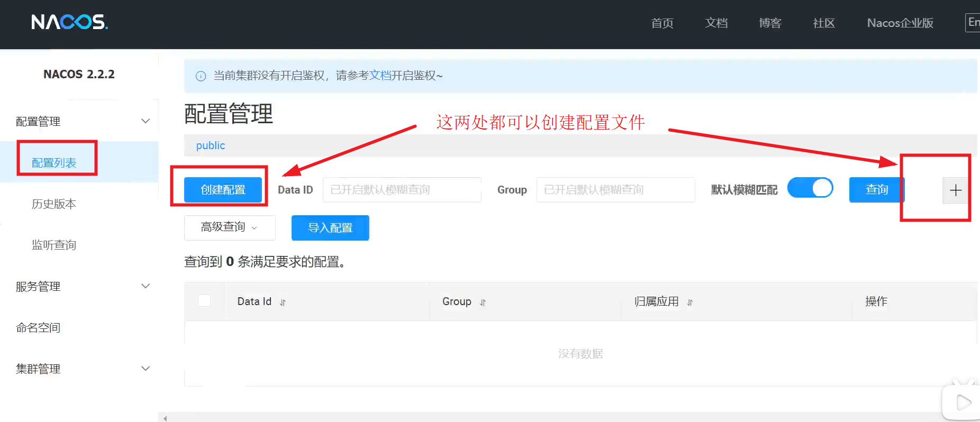This screenshot has height=422, width=980.
Task: Focus the Group search field
Action: coord(616,190)
